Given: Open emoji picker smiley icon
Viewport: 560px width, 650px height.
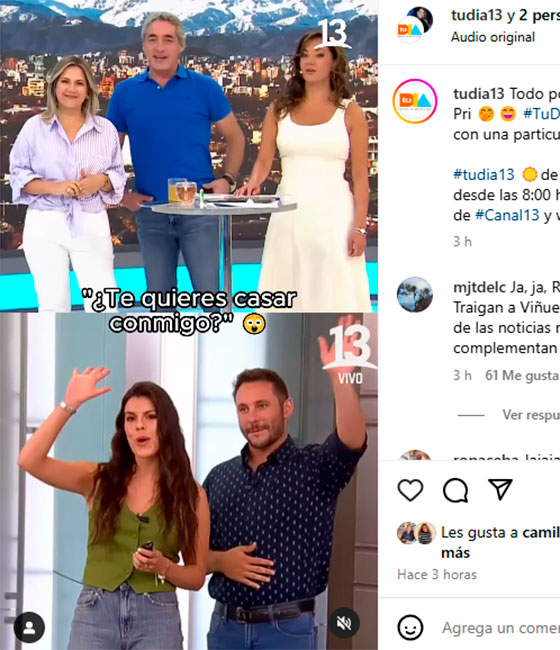Looking at the screenshot, I should tap(410, 627).
